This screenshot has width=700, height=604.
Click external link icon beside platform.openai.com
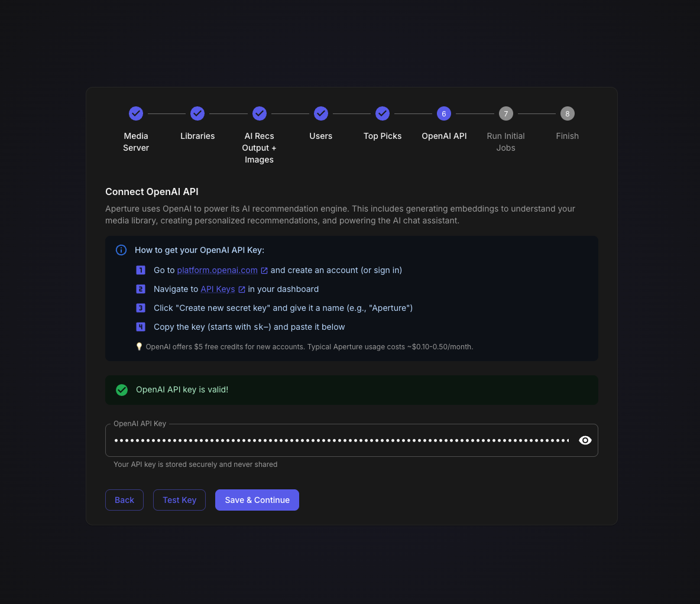point(264,271)
